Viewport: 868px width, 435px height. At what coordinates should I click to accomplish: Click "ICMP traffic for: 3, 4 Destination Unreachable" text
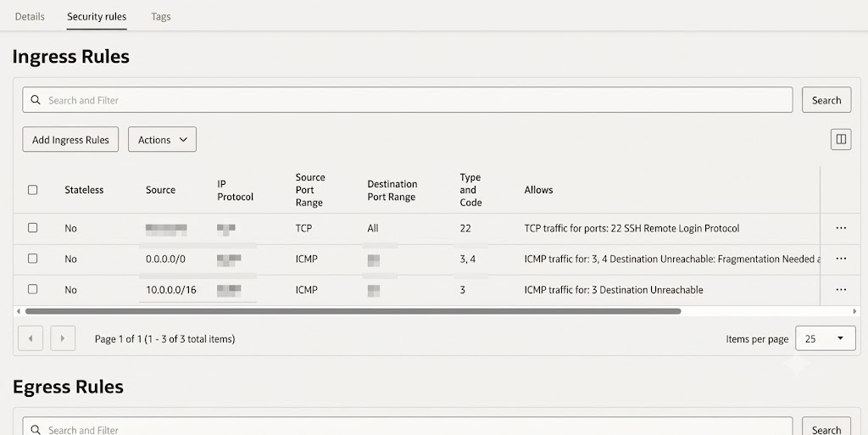[671, 259]
